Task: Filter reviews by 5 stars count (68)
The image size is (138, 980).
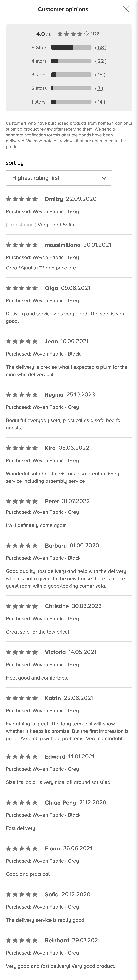Action: coord(101,48)
